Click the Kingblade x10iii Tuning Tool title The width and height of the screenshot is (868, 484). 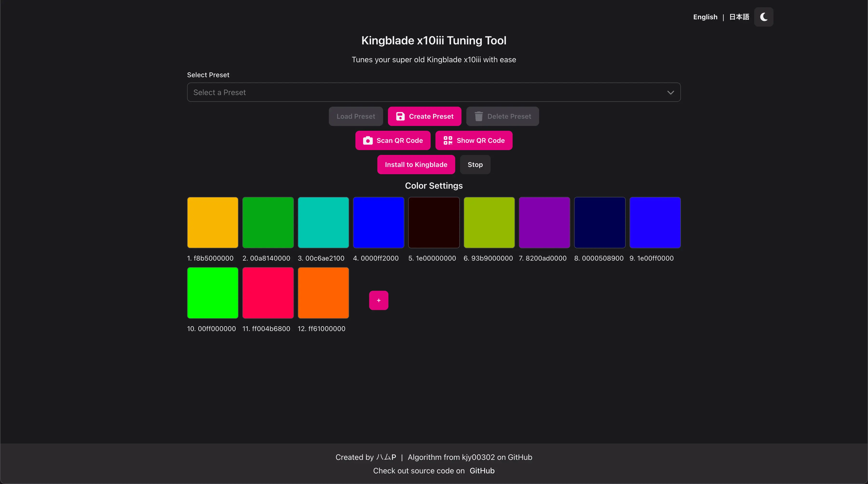click(x=434, y=41)
